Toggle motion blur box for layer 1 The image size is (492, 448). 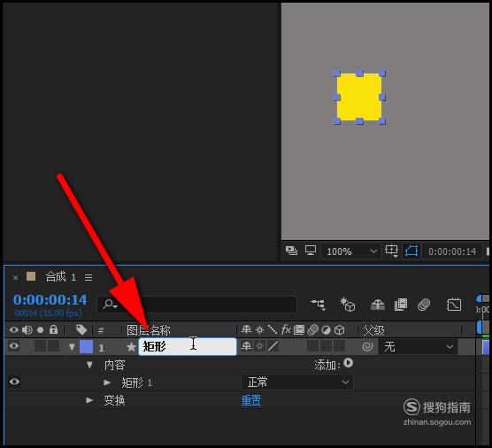coord(313,346)
